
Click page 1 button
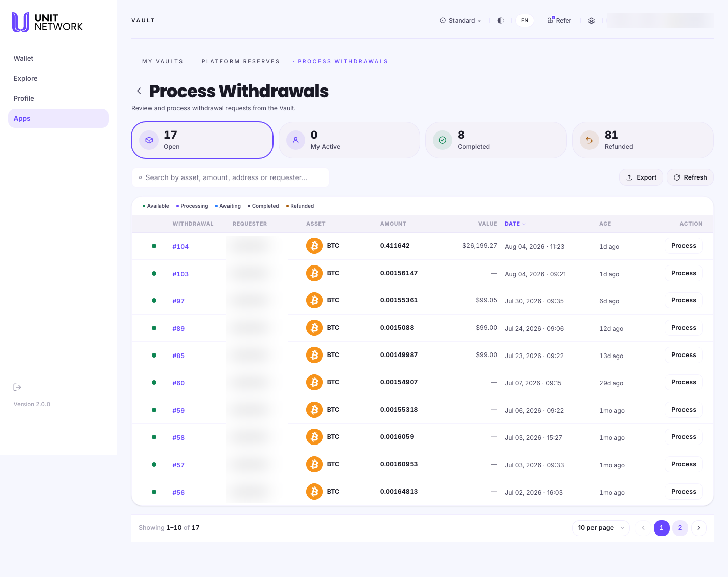tap(661, 528)
